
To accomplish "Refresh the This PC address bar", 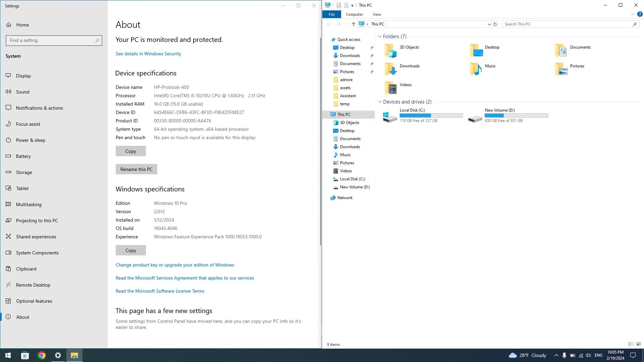I will click(495, 24).
